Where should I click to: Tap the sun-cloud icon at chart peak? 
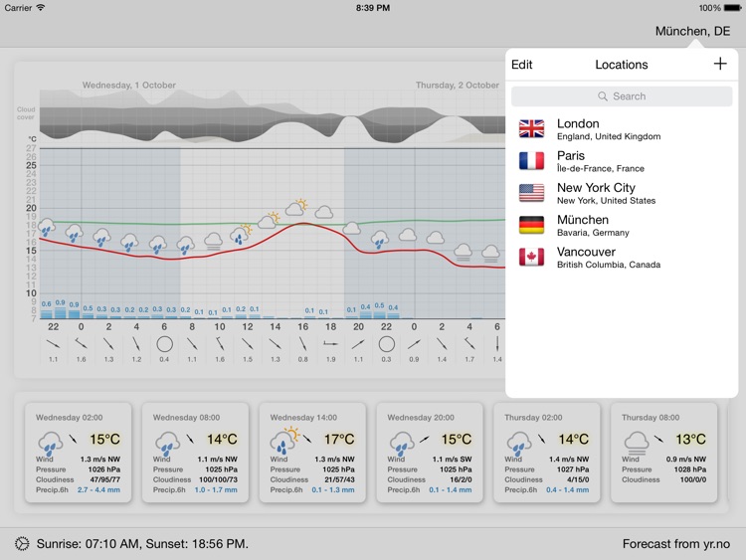click(x=296, y=207)
